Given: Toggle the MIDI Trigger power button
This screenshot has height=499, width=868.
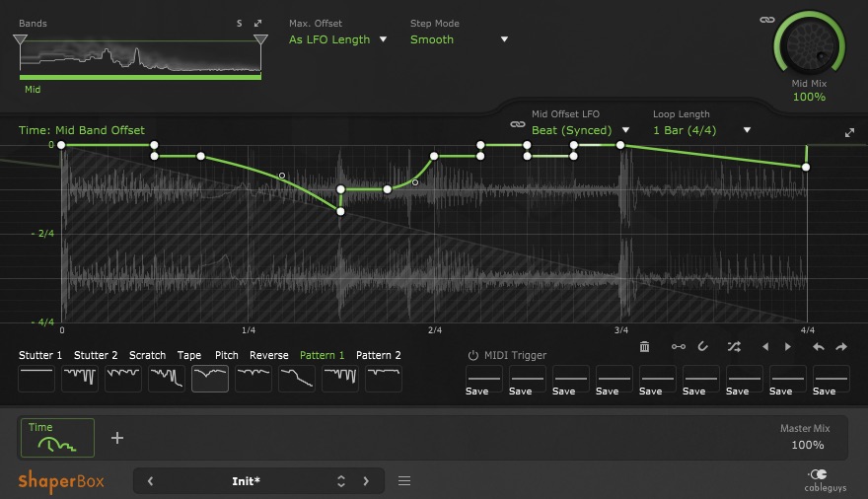Looking at the screenshot, I should pos(472,355).
